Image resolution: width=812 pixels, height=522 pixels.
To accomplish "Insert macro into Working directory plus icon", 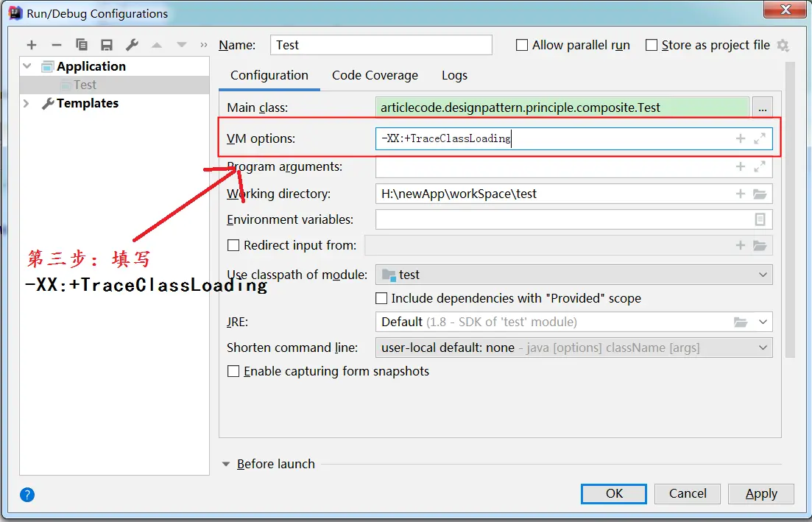I will [x=741, y=194].
